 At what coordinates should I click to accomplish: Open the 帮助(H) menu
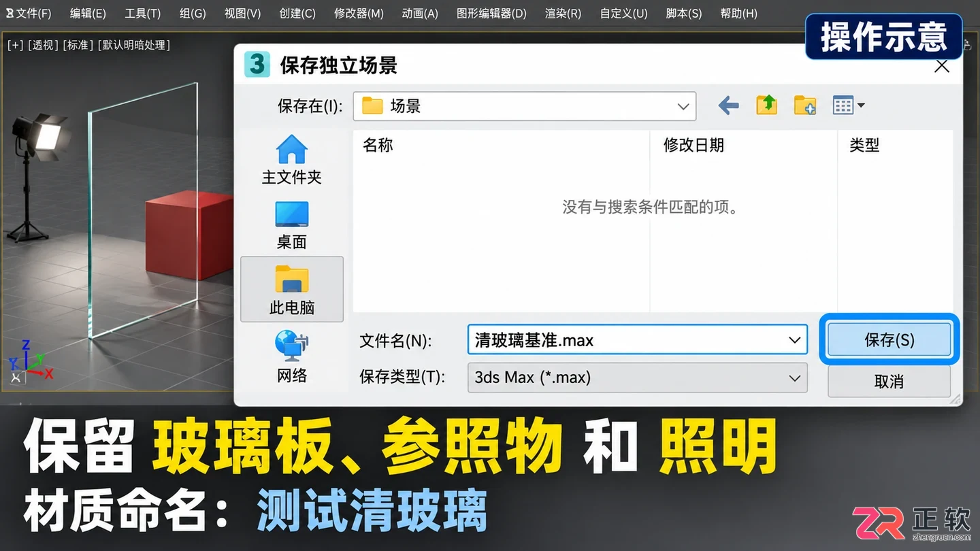(738, 13)
